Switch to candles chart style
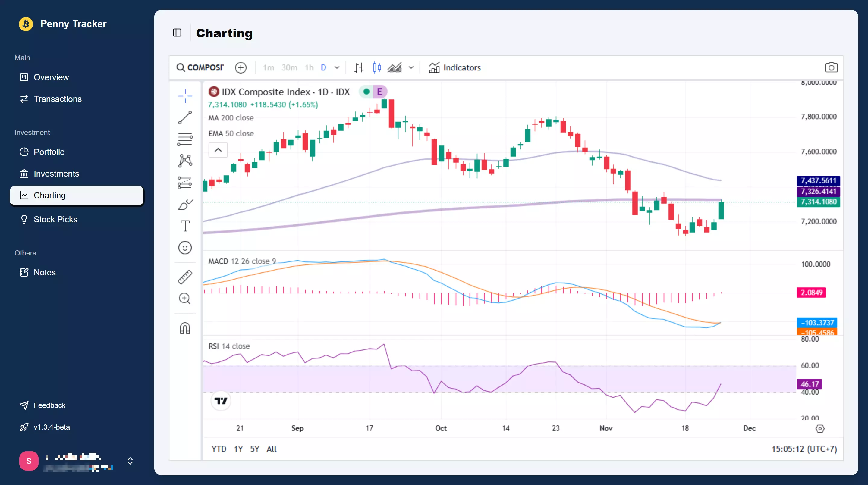 click(x=377, y=68)
